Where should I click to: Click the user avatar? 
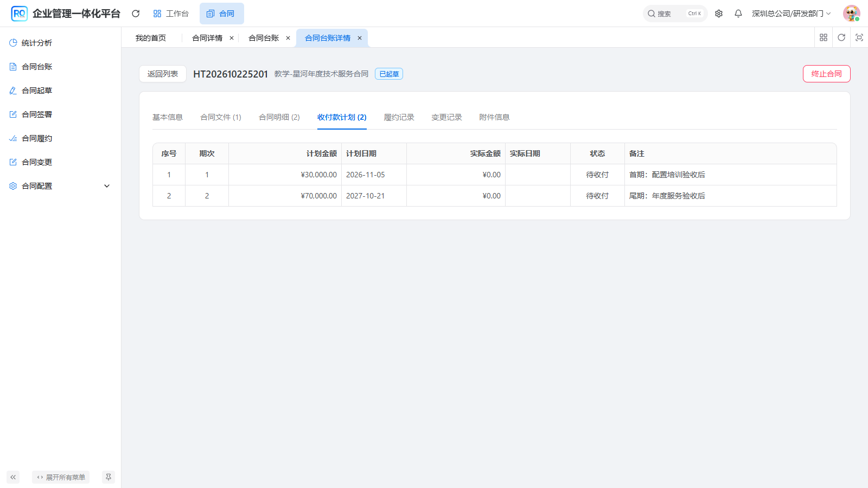pos(851,14)
